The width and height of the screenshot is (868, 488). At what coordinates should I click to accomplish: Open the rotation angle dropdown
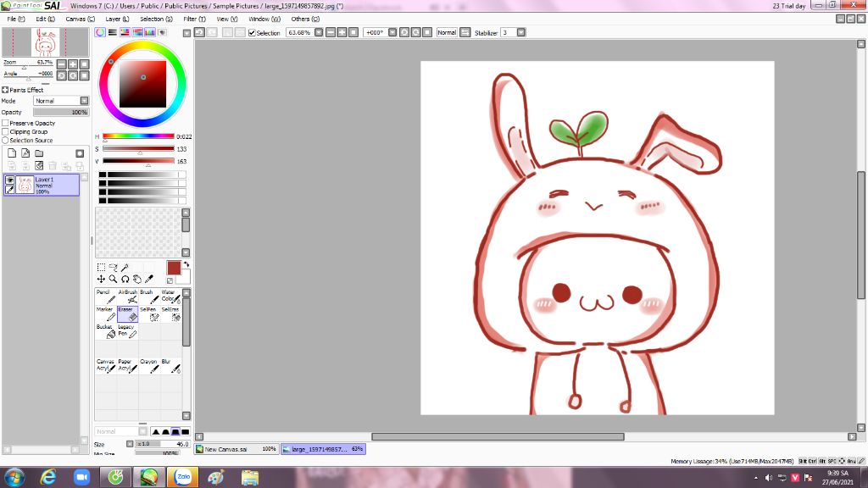(392, 33)
